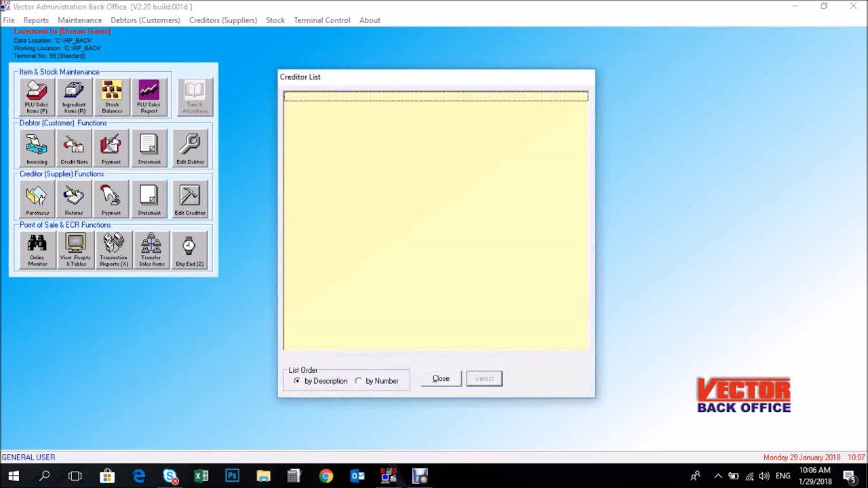Open Skype from the taskbar
Image resolution: width=868 pixels, height=488 pixels.
(170, 476)
